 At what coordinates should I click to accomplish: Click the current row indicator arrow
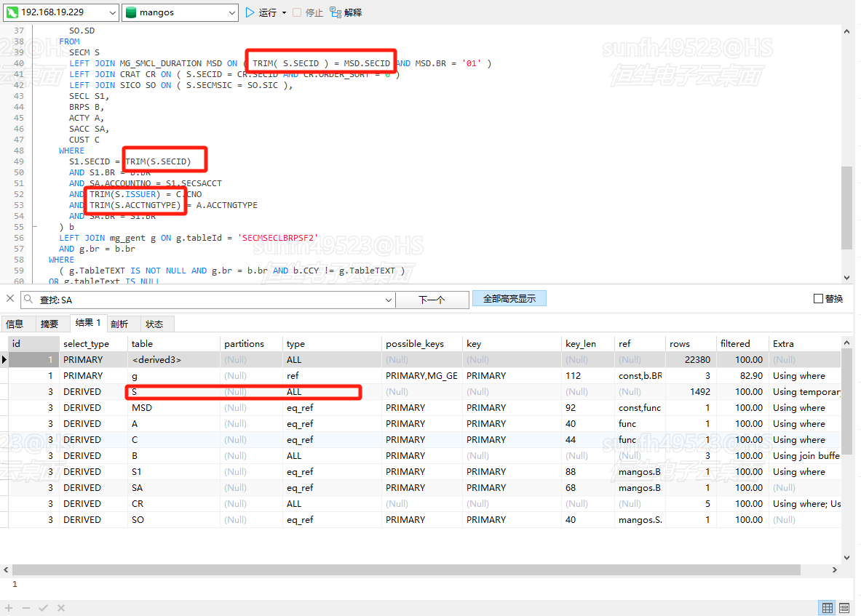point(4,360)
